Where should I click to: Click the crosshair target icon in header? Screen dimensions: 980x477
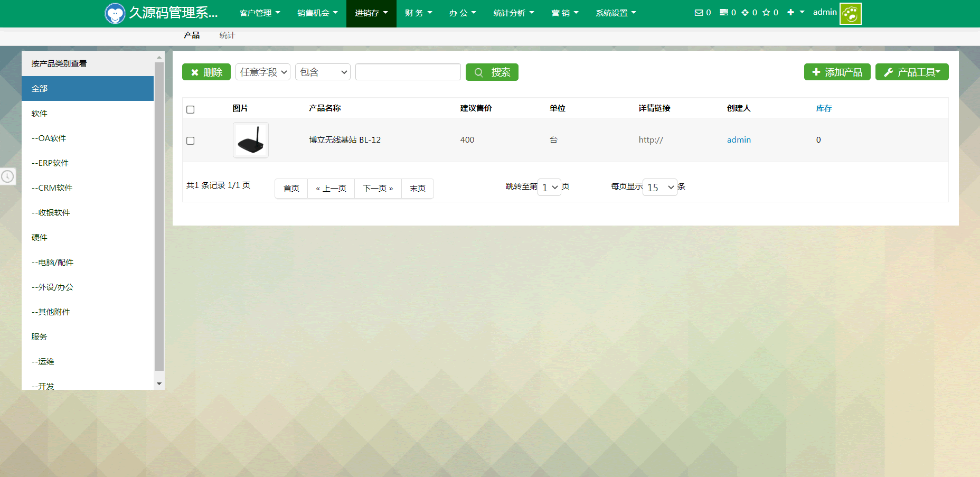pos(745,13)
